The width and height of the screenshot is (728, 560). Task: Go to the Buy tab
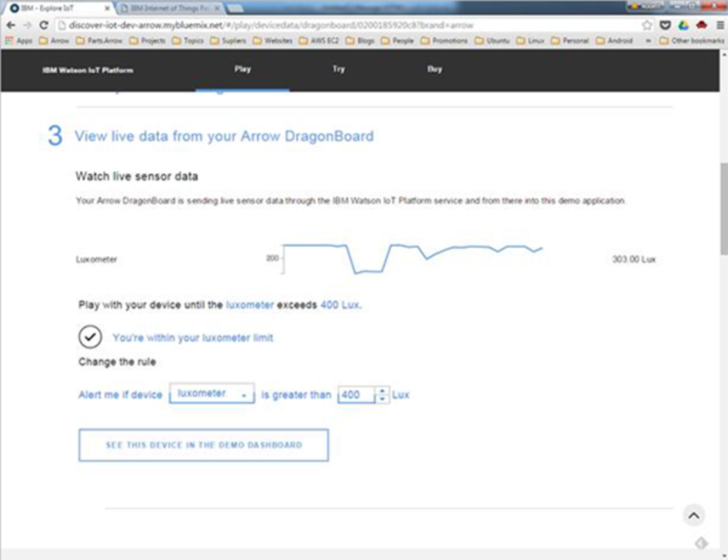(435, 69)
